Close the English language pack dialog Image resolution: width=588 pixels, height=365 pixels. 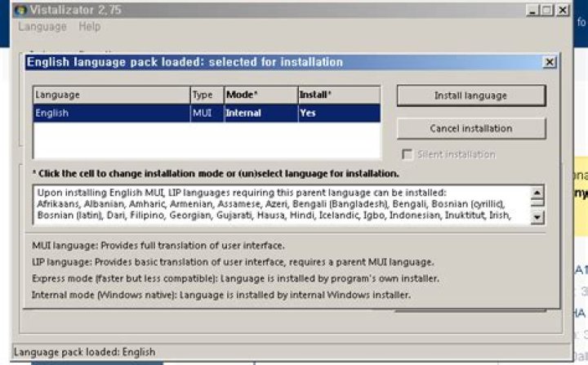point(550,62)
